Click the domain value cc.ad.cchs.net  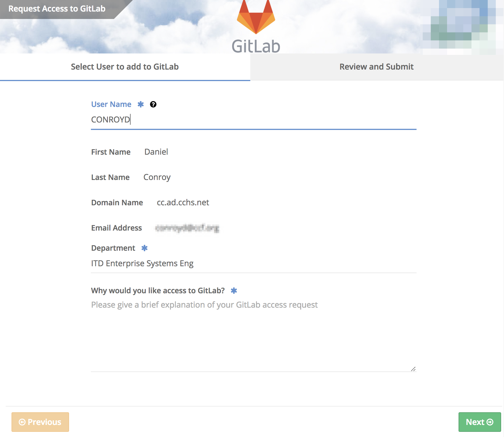(183, 202)
